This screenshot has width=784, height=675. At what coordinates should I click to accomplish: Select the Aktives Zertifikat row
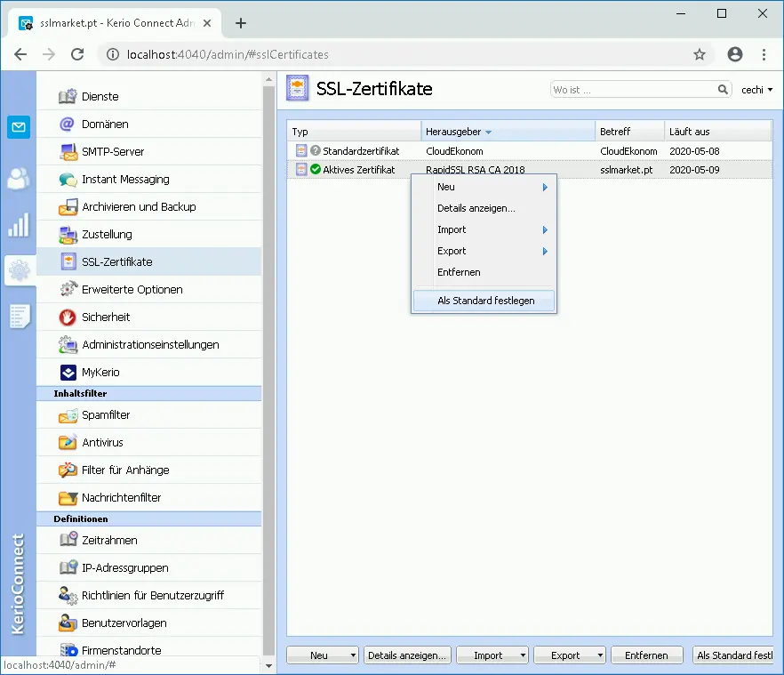(x=530, y=170)
